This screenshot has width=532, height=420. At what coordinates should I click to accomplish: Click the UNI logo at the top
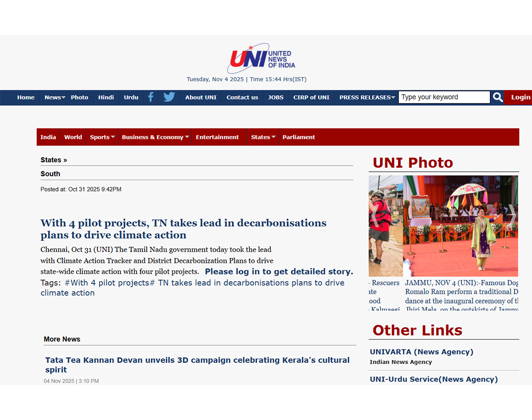[261, 58]
